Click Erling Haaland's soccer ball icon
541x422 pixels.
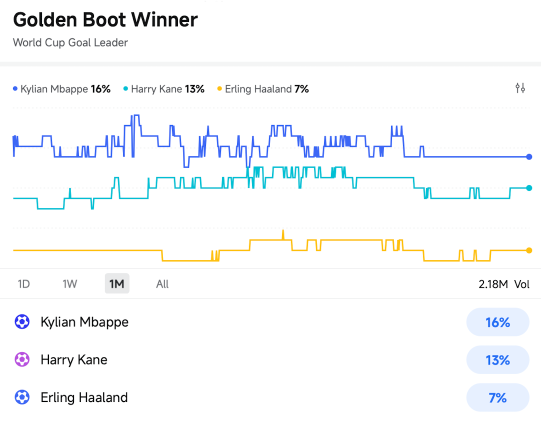[22, 397]
